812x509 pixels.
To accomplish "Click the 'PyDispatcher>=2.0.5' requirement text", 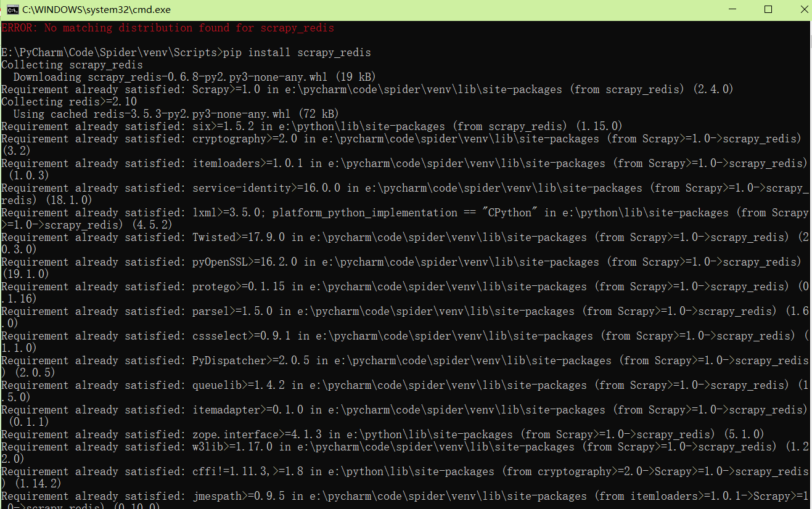I will (251, 360).
